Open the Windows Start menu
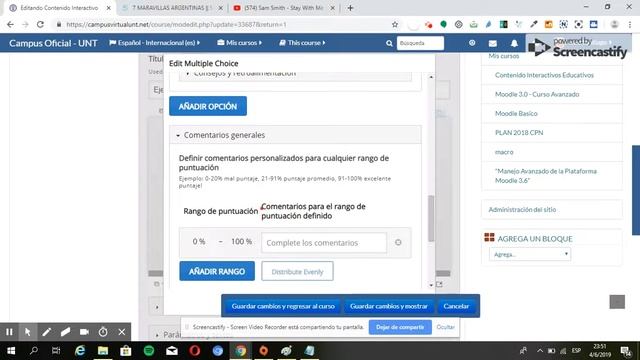The width and height of the screenshot is (640, 360). coord(11,351)
